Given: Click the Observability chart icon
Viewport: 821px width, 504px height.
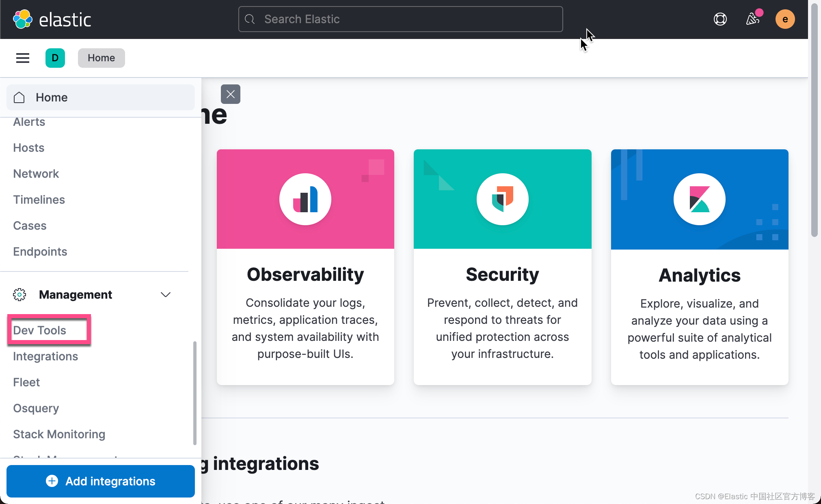Looking at the screenshot, I should click(305, 199).
